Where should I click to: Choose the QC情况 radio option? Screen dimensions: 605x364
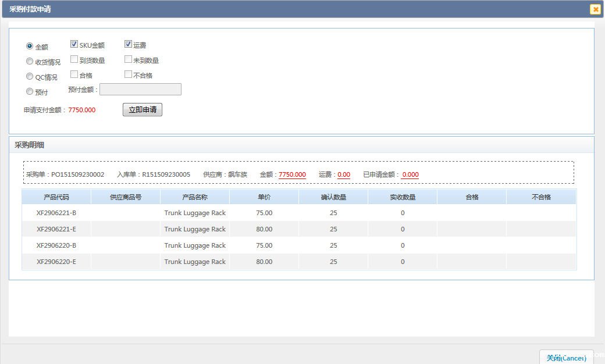pos(30,77)
